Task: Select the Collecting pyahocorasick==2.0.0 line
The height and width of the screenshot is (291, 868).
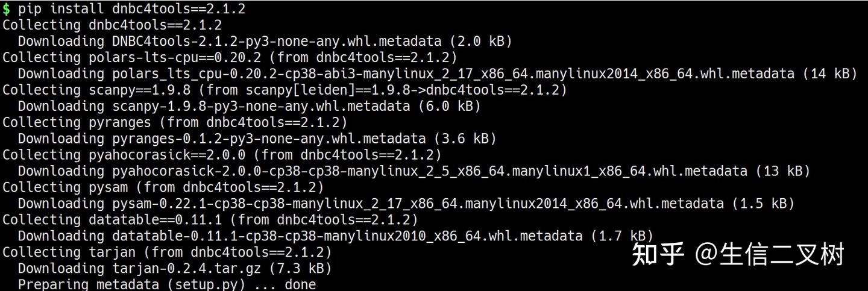Action: (222, 155)
